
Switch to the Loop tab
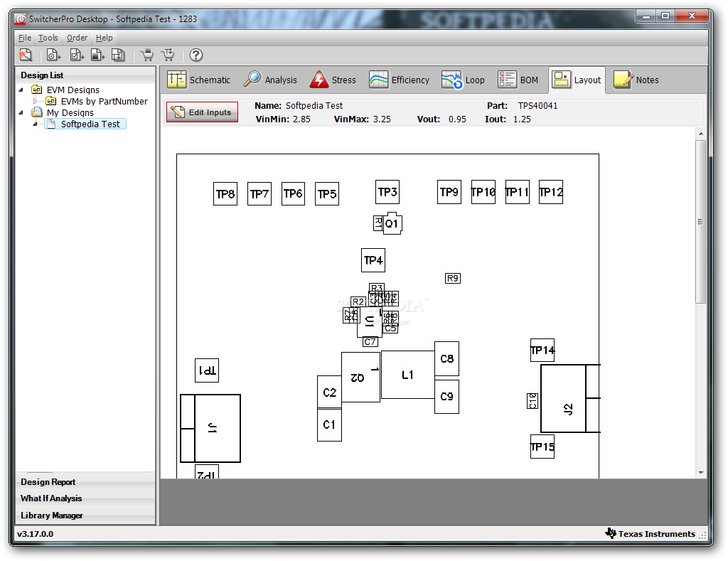click(463, 80)
